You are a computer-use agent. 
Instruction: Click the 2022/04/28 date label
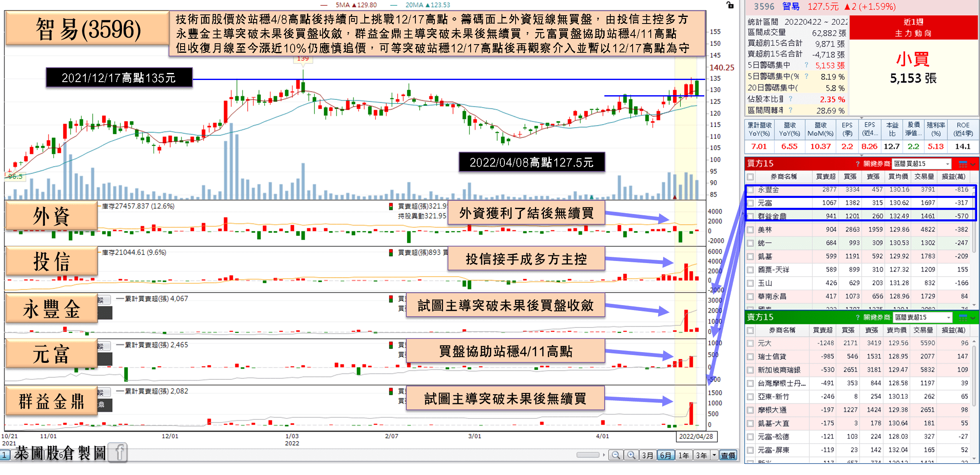[x=696, y=437]
